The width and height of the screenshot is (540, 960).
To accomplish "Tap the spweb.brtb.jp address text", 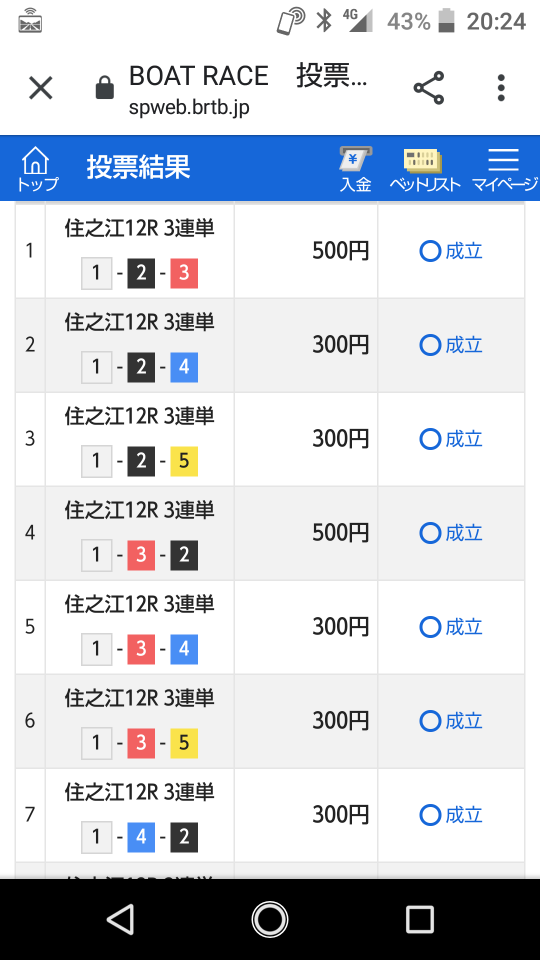I will pyautogui.click(x=189, y=108).
